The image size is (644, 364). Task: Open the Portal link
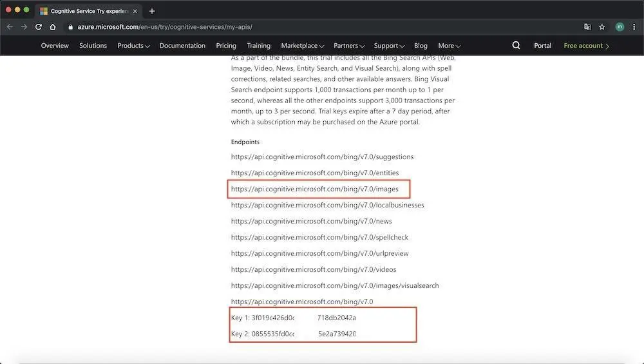coord(542,46)
